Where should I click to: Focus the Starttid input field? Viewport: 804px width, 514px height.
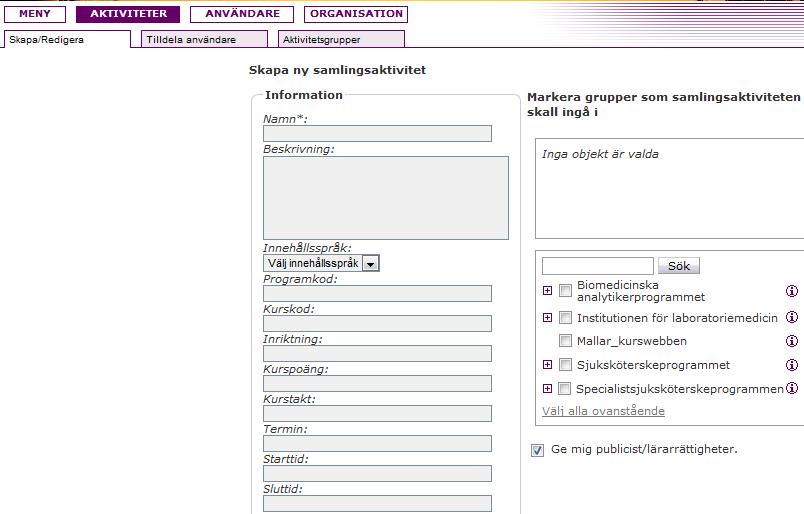377,473
